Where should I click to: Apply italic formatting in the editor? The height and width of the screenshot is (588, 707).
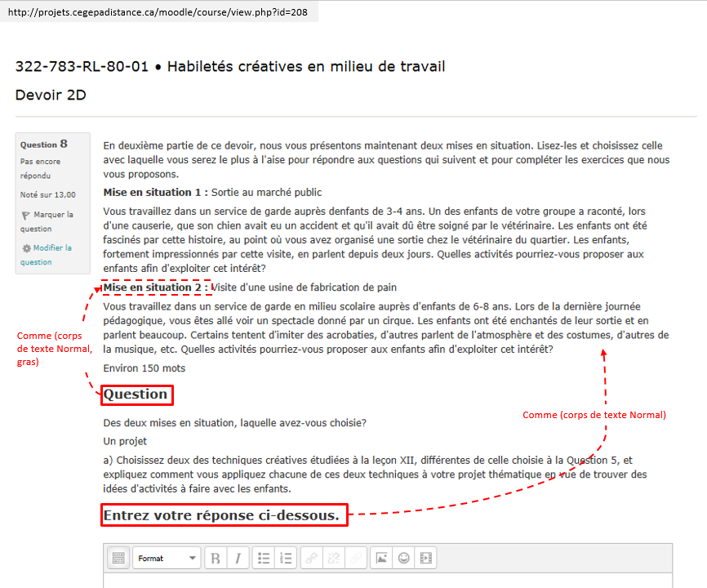coord(238,559)
